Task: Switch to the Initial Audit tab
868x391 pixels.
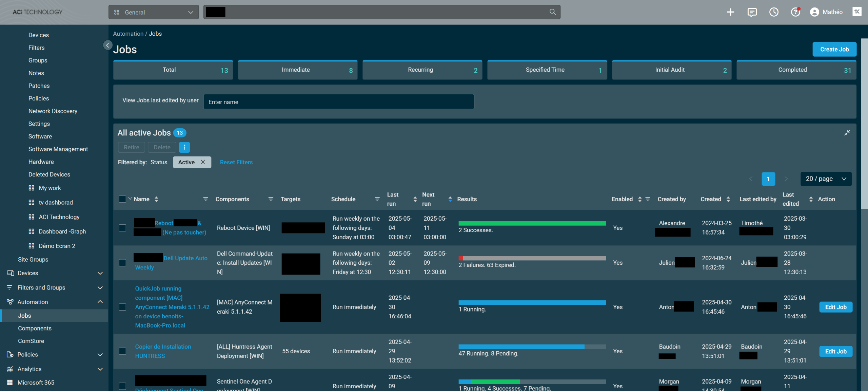Action: pos(672,70)
